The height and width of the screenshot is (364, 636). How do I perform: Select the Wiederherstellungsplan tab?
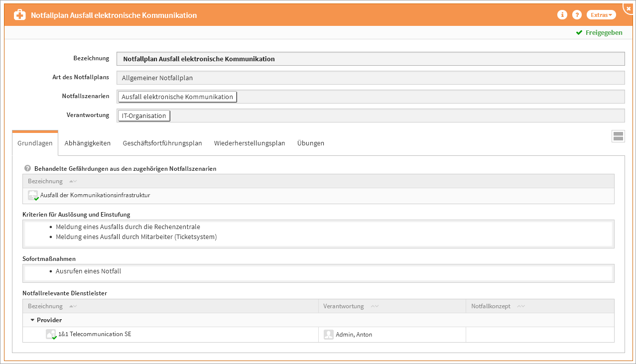[x=250, y=143]
